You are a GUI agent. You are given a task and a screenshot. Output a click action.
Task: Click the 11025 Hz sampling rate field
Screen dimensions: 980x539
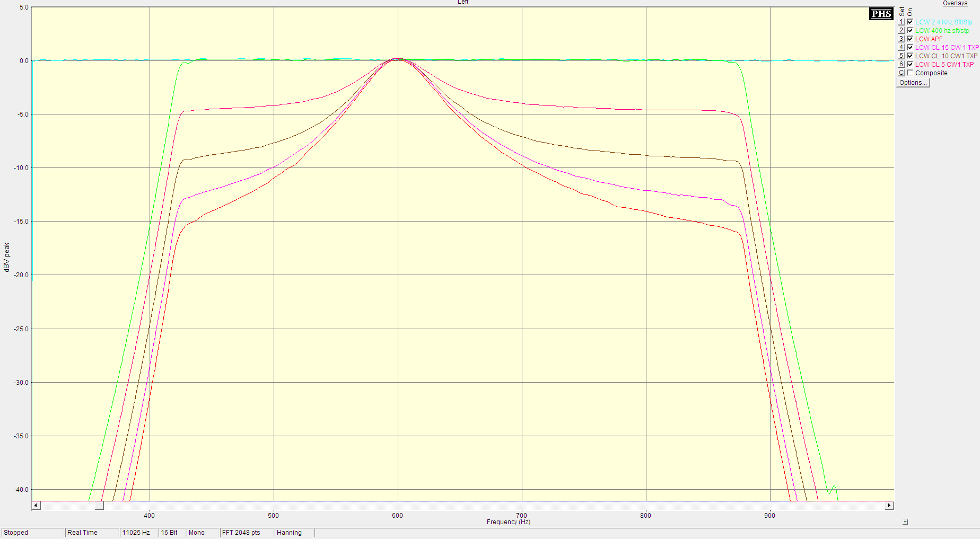point(136,533)
